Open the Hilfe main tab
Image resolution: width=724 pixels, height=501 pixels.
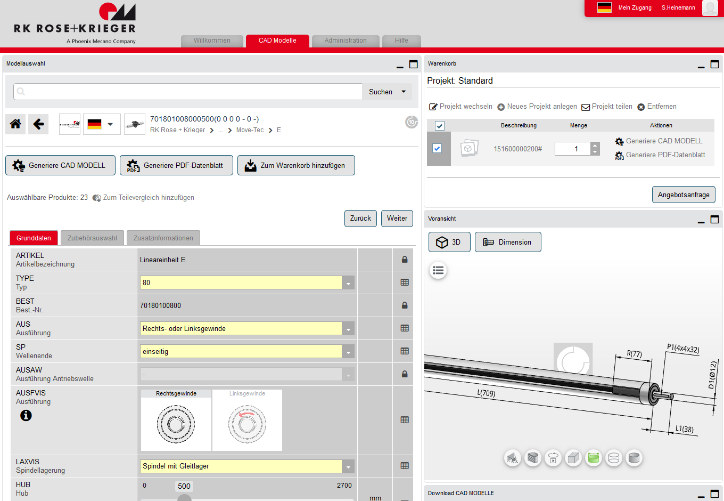coord(401,41)
